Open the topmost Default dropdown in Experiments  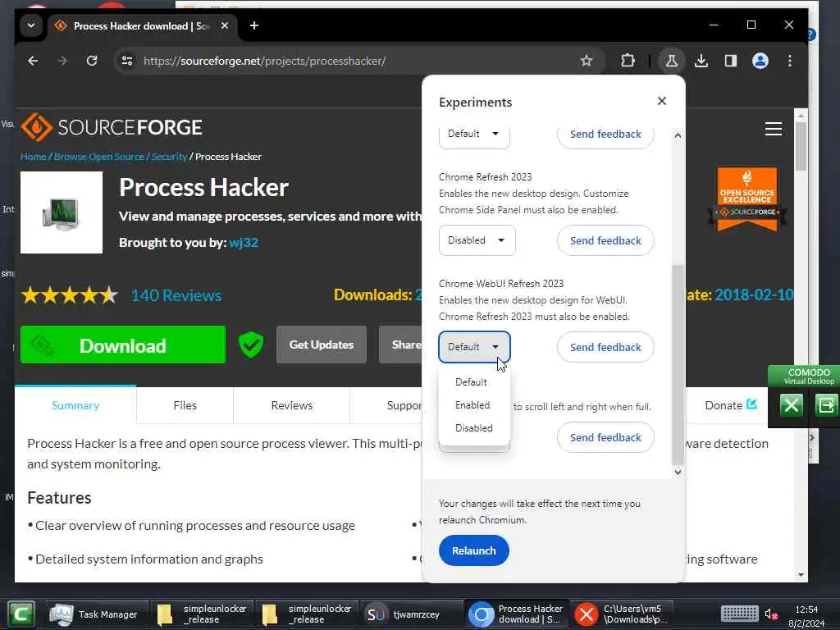(x=474, y=135)
